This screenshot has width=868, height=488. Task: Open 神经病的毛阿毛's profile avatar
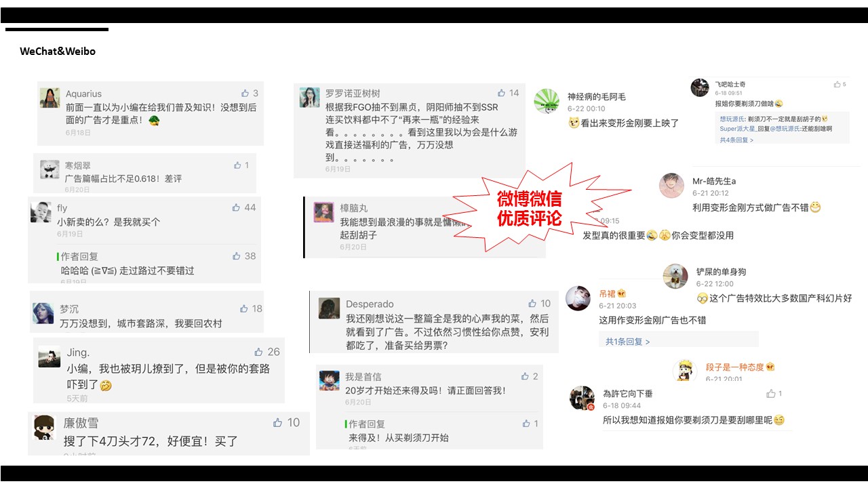tap(547, 100)
